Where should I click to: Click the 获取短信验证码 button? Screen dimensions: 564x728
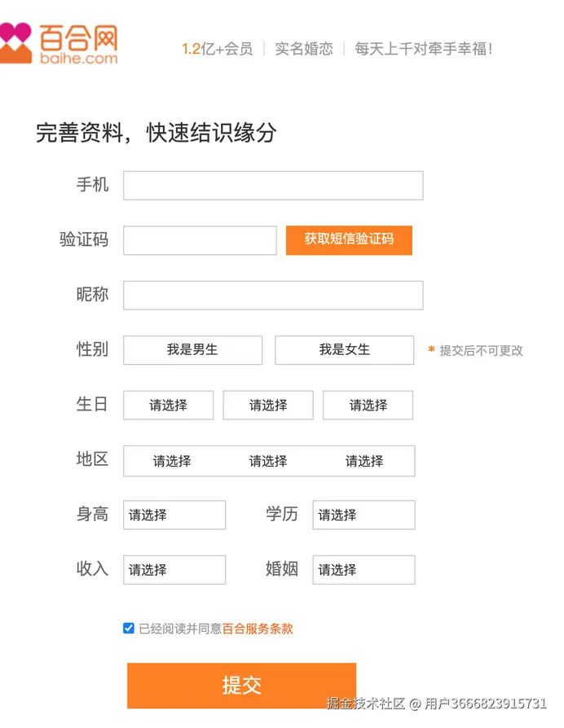[x=349, y=240]
